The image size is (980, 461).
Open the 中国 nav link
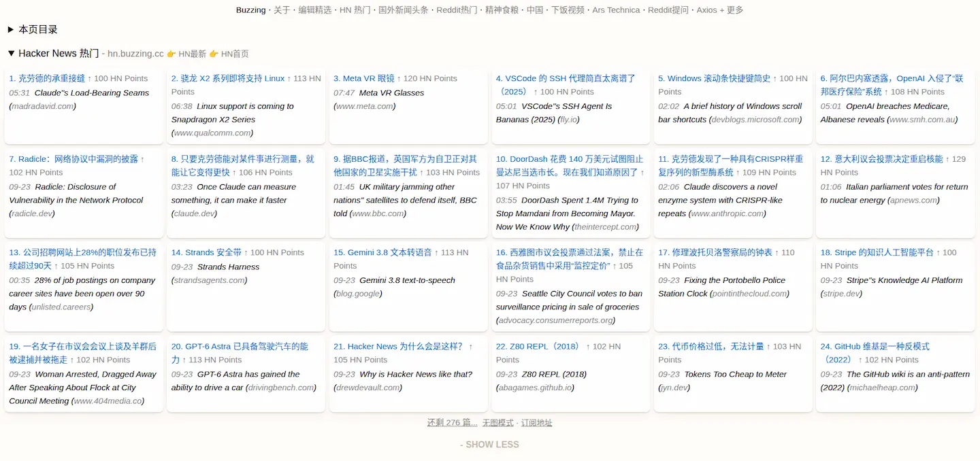click(x=535, y=10)
